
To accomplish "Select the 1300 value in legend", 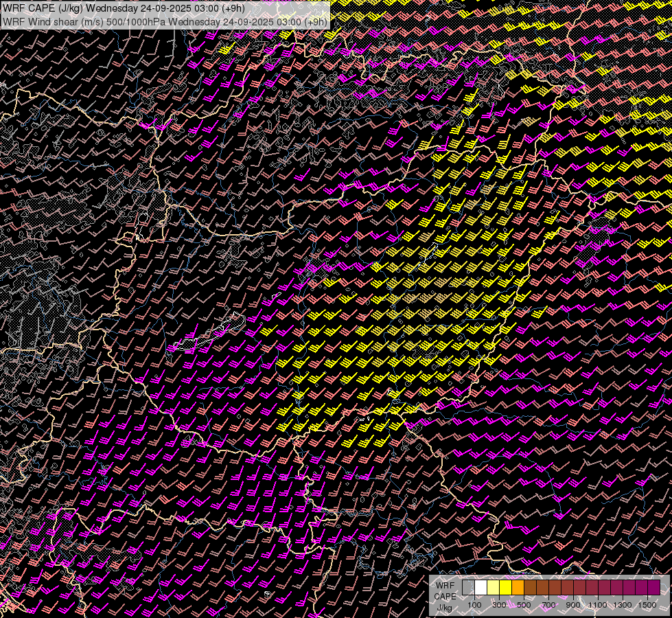I will (623, 604).
